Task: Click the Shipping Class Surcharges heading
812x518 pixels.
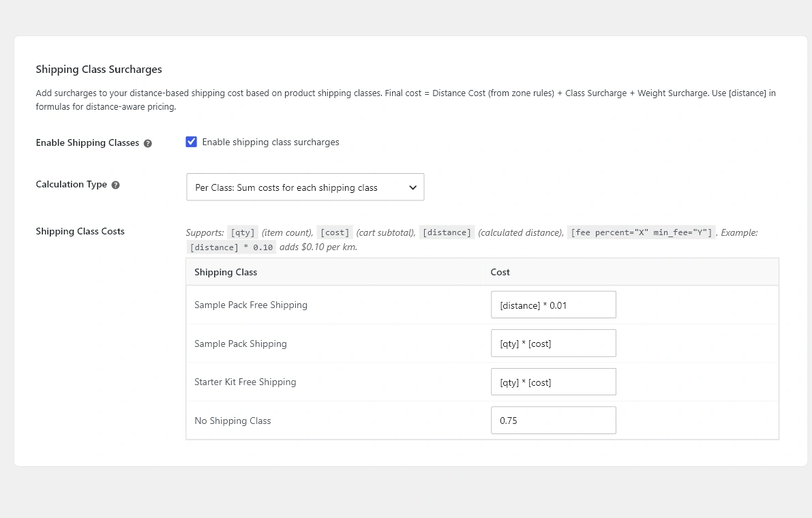Action: [x=98, y=70]
